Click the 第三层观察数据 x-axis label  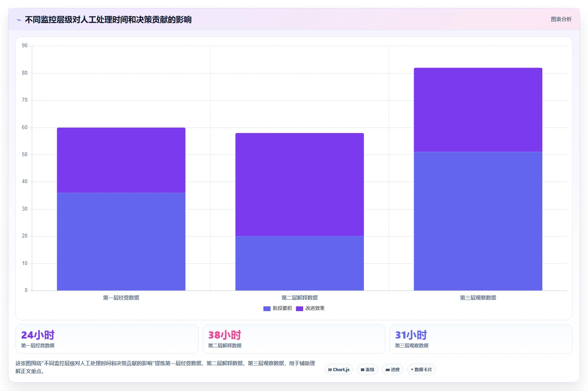478,298
